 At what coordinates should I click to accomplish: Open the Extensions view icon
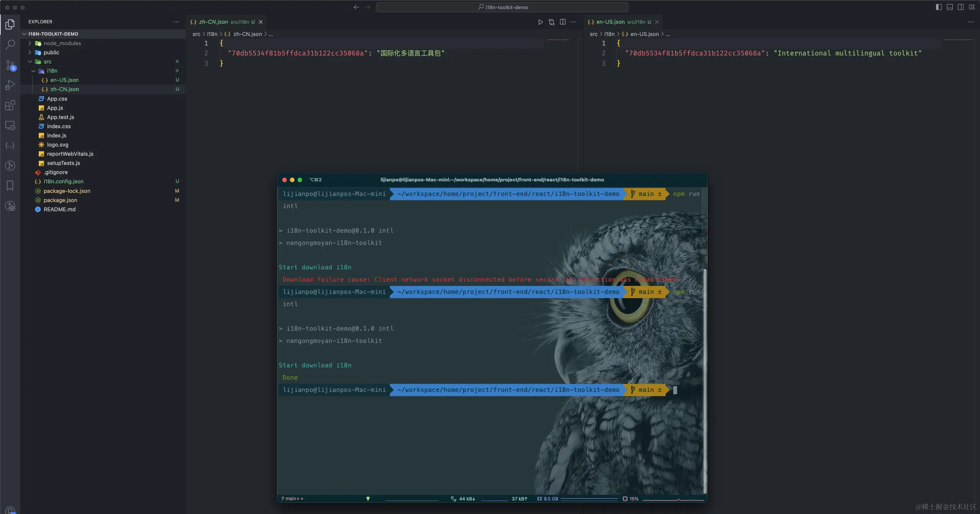[x=10, y=105]
